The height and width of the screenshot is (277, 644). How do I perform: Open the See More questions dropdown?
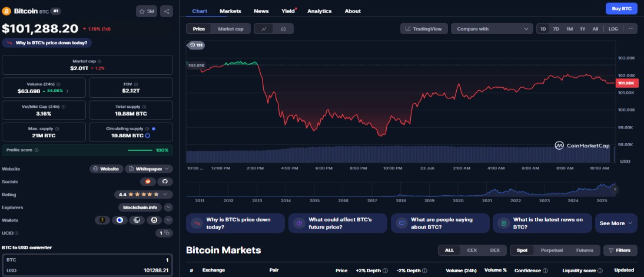616,223
